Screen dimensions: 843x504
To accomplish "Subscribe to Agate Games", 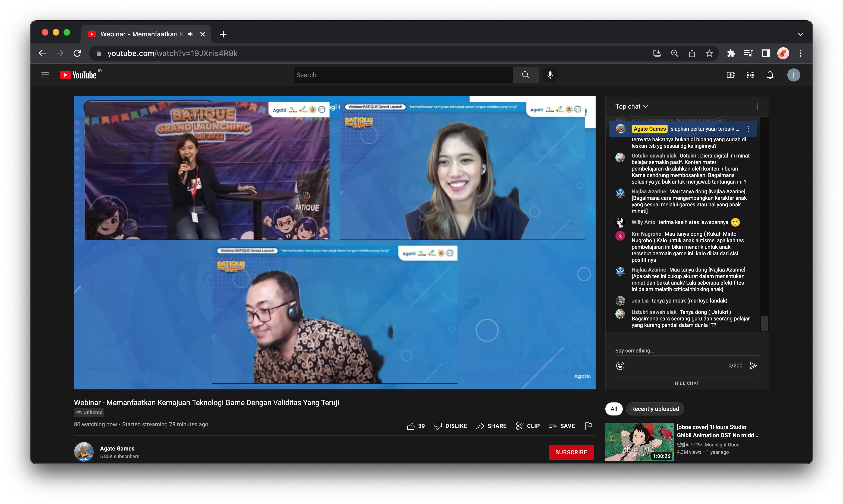I will pyautogui.click(x=571, y=452).
